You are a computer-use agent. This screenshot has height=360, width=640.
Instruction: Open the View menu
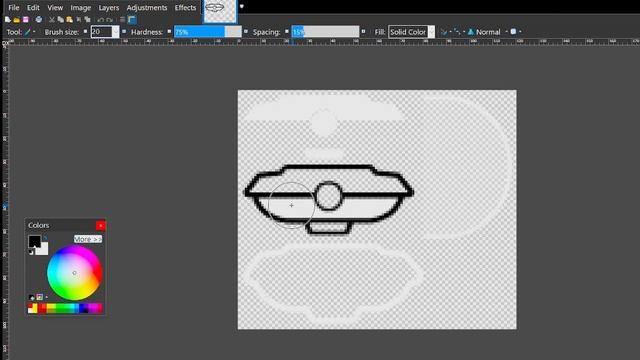tap(55, 7)
